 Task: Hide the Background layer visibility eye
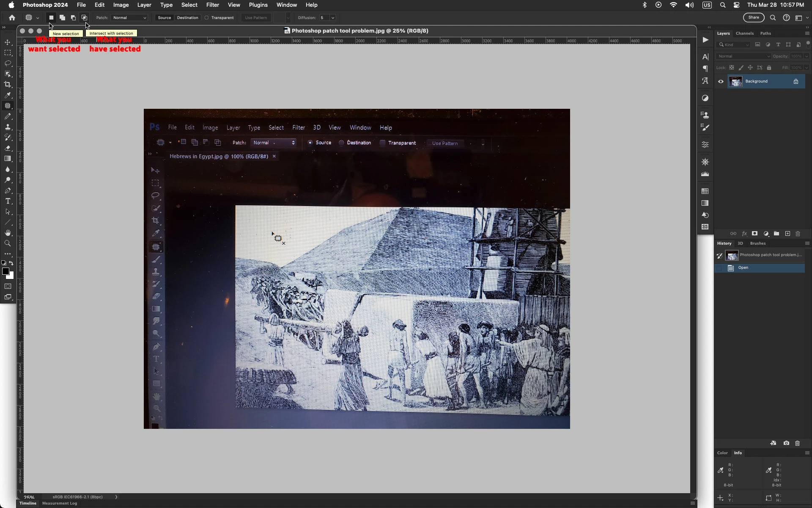pos(721,81)
